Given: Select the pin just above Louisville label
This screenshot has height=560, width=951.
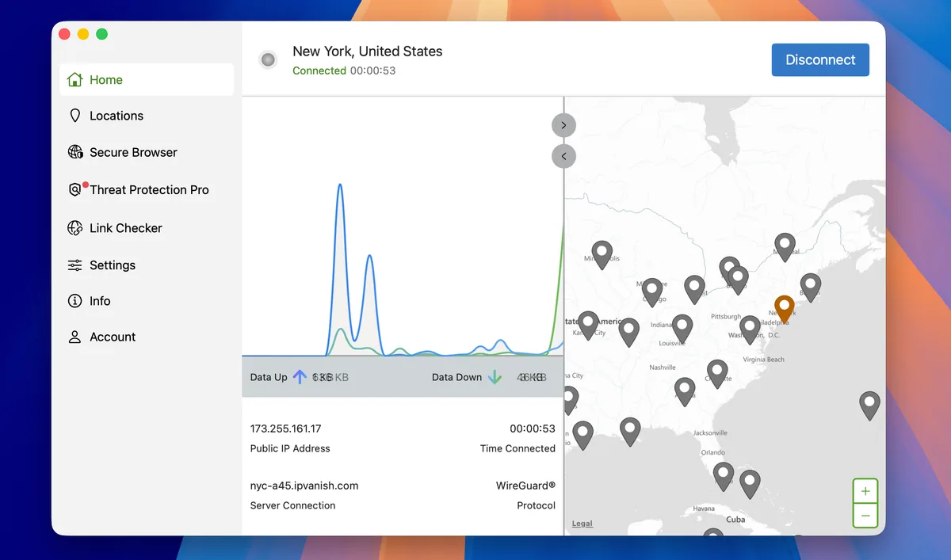Looking at the screenshot, I should tap(682, 328).
